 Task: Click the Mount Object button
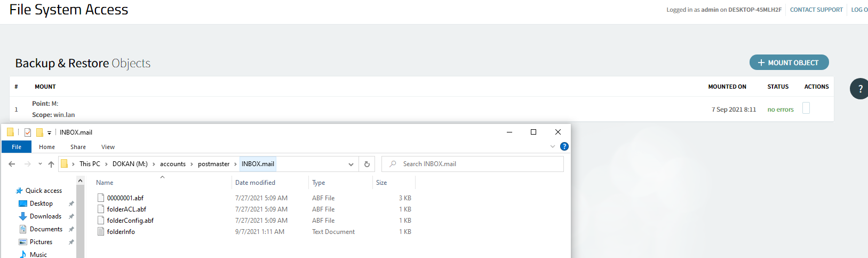[789, 62]
